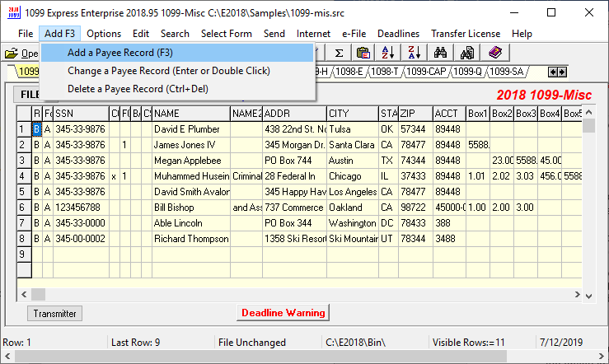Click the grid's horizontal scroll-right arrow

coord(577,295)
